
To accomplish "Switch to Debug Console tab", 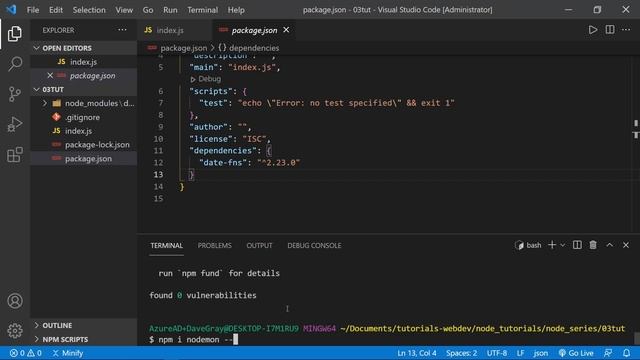I will coord(314,245).
